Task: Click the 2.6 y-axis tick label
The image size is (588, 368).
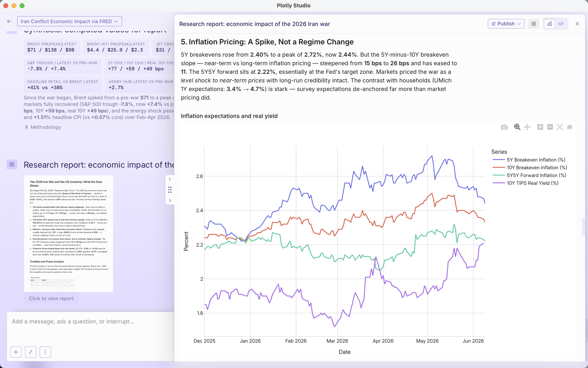Action: (x=199, y=176)
